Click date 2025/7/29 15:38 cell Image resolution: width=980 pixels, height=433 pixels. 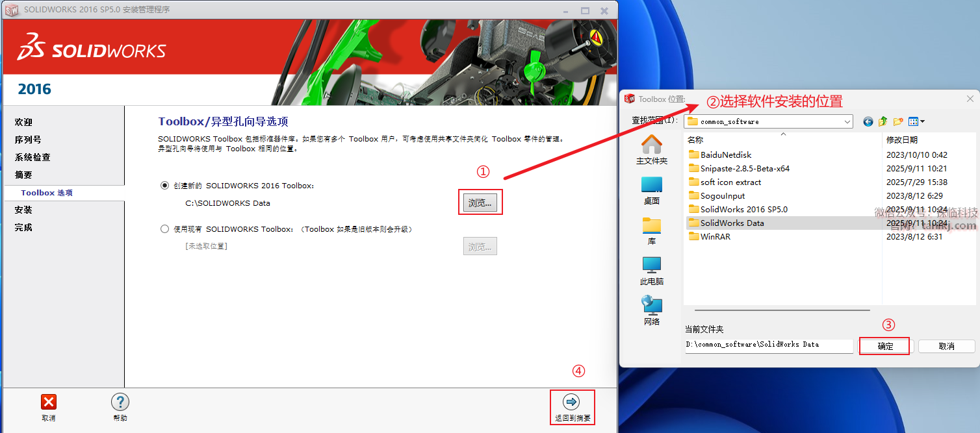[x=916, y=182]
